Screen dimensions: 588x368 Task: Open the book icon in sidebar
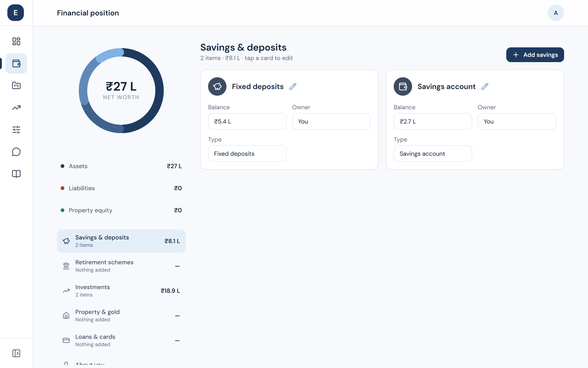point(16,174)
